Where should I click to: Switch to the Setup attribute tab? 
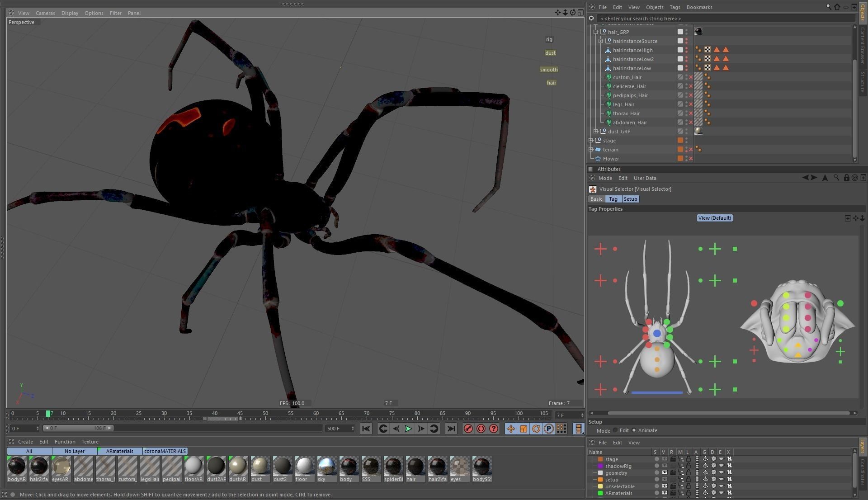coord(630,199)
